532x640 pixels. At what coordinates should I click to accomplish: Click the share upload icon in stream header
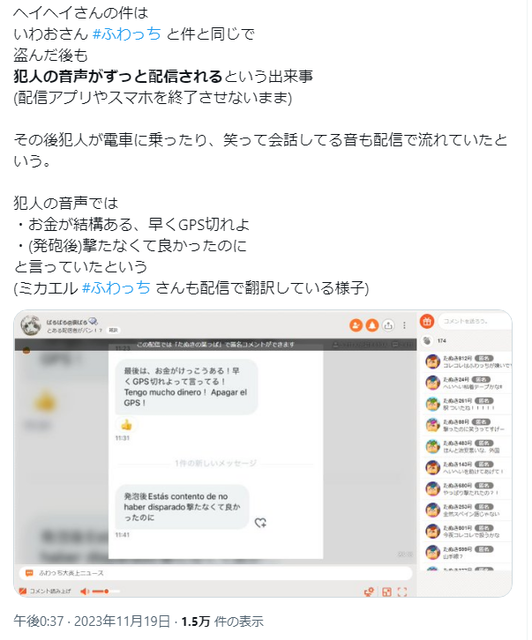pos(388,325)
